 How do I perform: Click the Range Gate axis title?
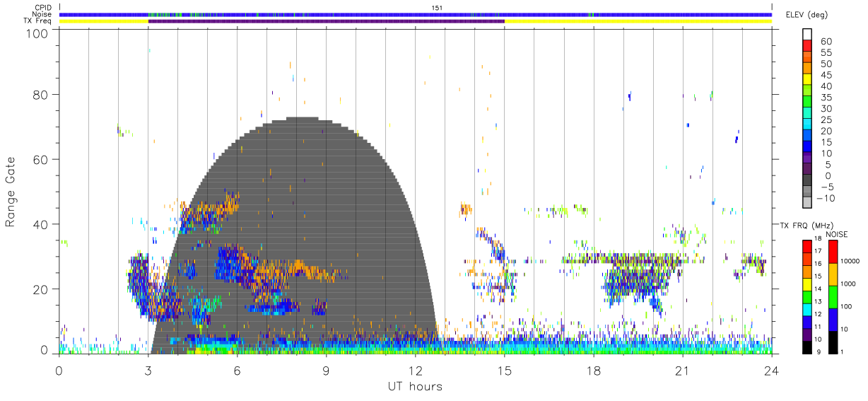coord(11,192)
